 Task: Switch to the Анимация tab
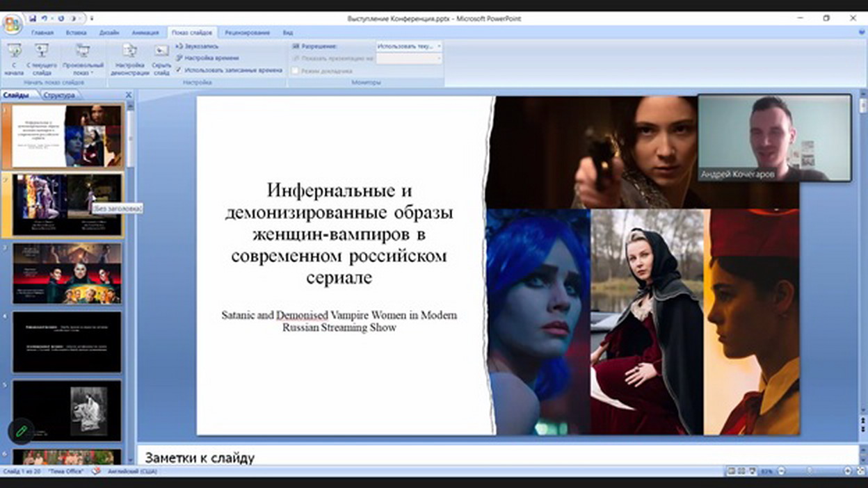click(x=145, y=33)
